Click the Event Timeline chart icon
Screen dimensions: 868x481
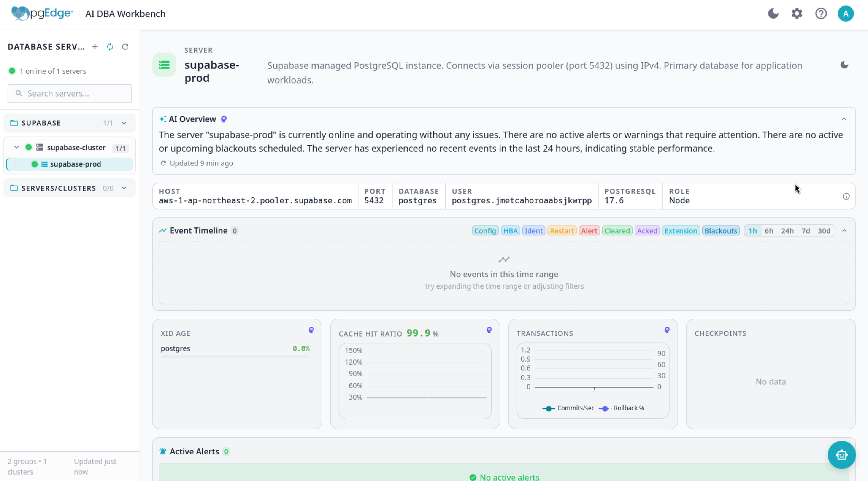(x=163, y=231)
